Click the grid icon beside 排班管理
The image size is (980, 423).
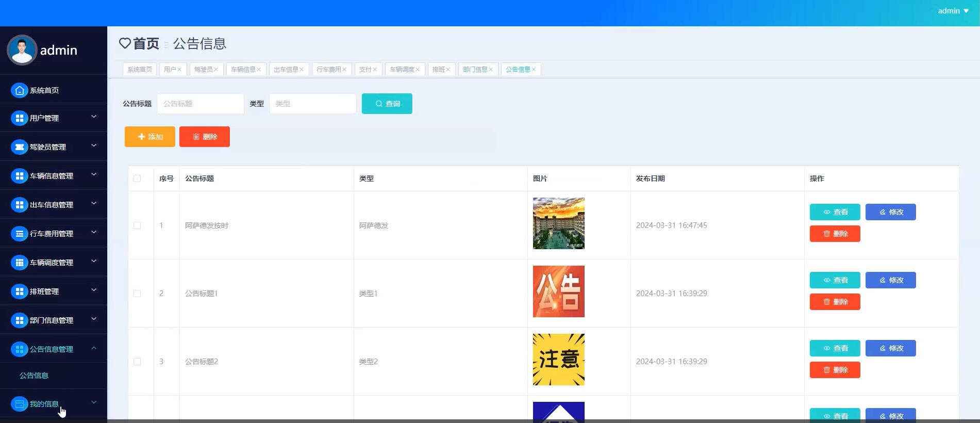point(20,291)
